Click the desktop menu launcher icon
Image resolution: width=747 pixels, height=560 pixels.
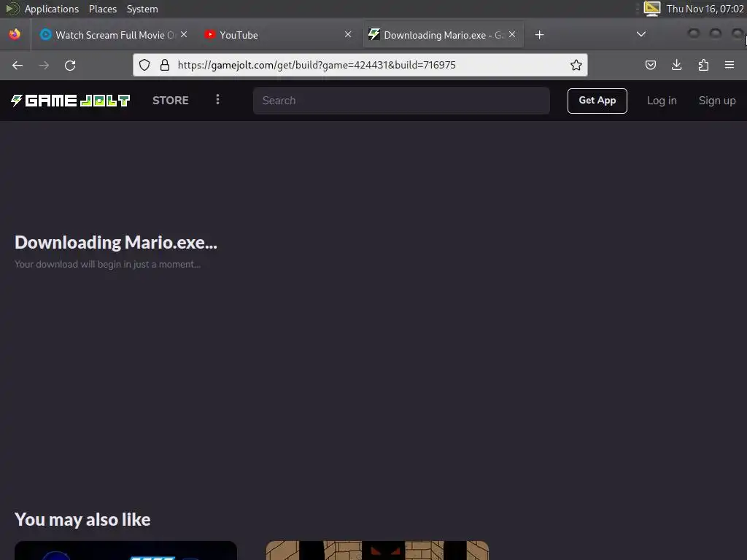12,9
